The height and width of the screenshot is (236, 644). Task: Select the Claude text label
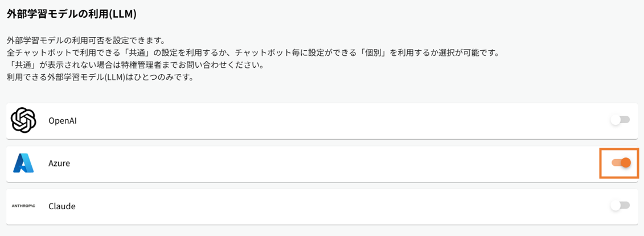62,206
